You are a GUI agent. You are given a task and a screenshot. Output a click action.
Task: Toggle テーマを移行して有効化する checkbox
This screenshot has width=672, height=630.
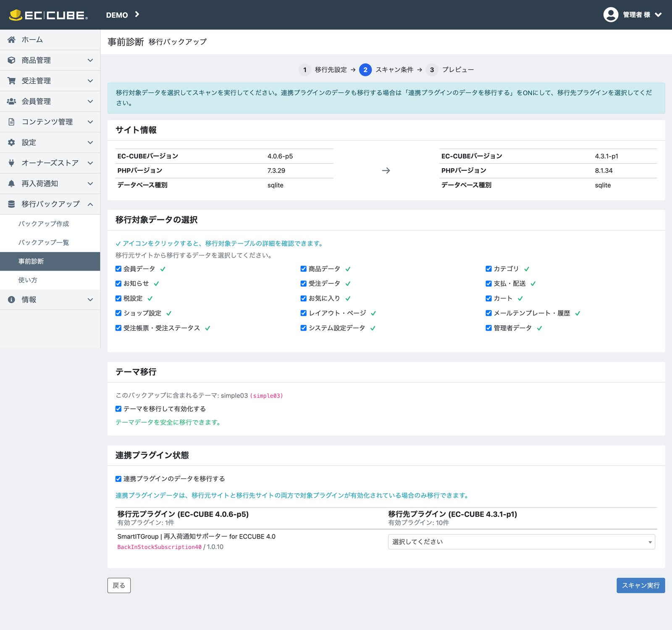pyautogui.click(x=118, y=409)
